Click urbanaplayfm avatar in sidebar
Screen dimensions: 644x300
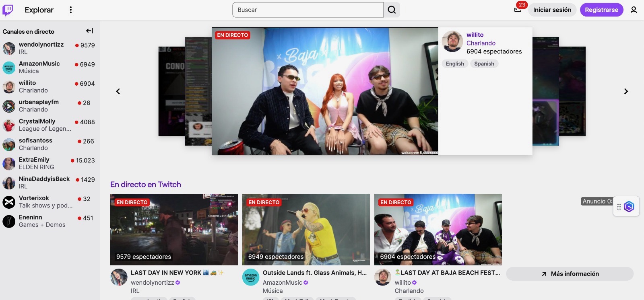9,106
